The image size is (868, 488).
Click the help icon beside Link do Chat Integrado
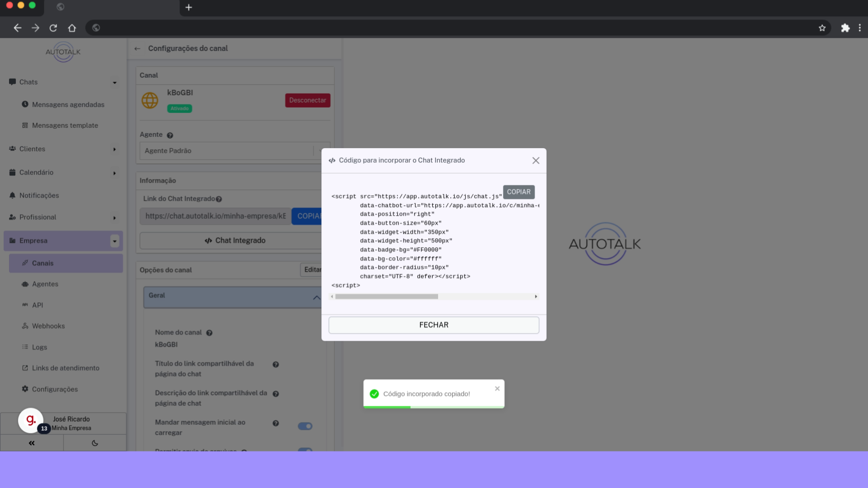(x=219, y=199)
